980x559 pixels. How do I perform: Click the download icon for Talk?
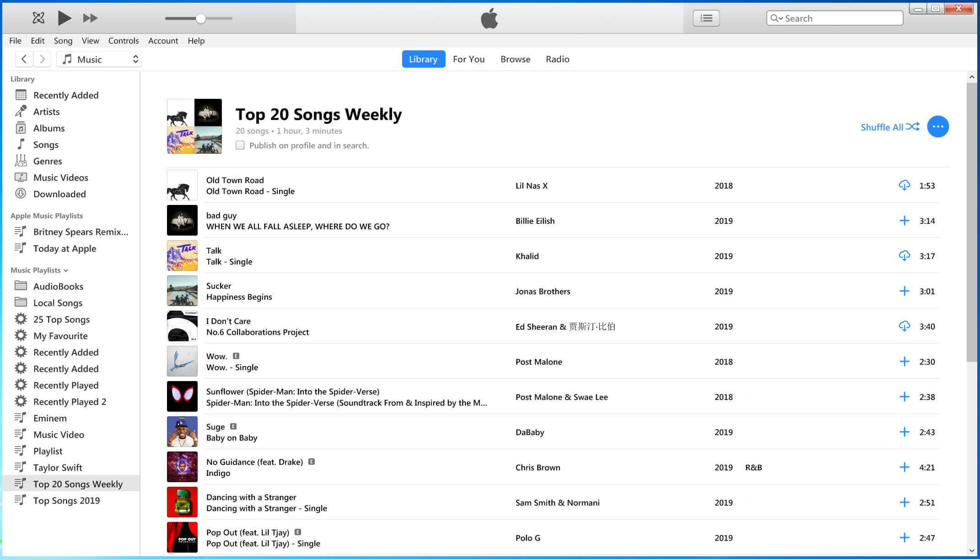click(905, 256)
